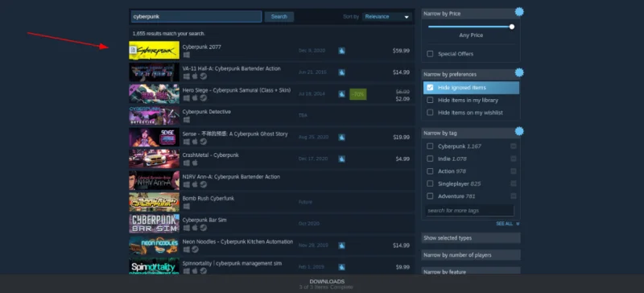The image size is (644, 293).
Task: Click the Mac icon under CrashMetal - Cyberpunk
Action: [195, 163]
